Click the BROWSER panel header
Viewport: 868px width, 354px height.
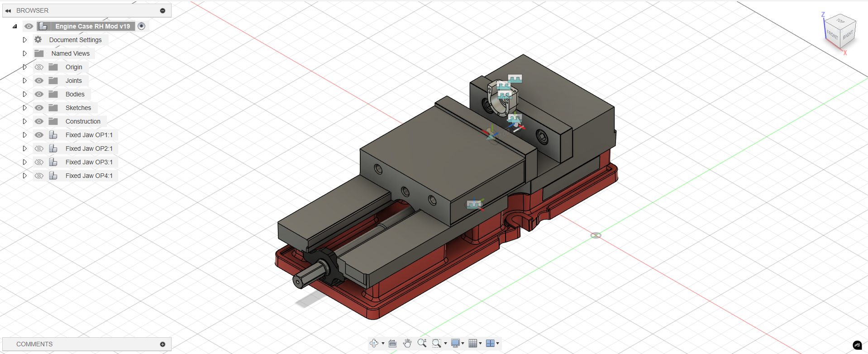point(87,10)
